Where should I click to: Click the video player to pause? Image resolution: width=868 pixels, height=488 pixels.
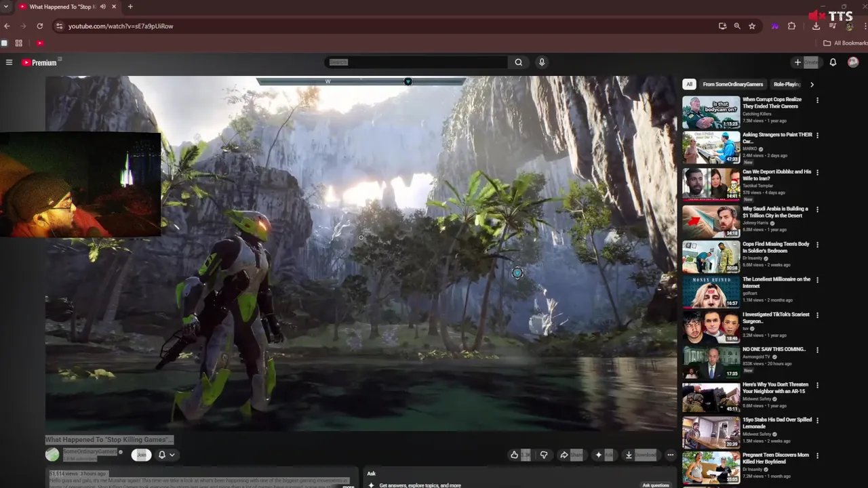point(361,253)
